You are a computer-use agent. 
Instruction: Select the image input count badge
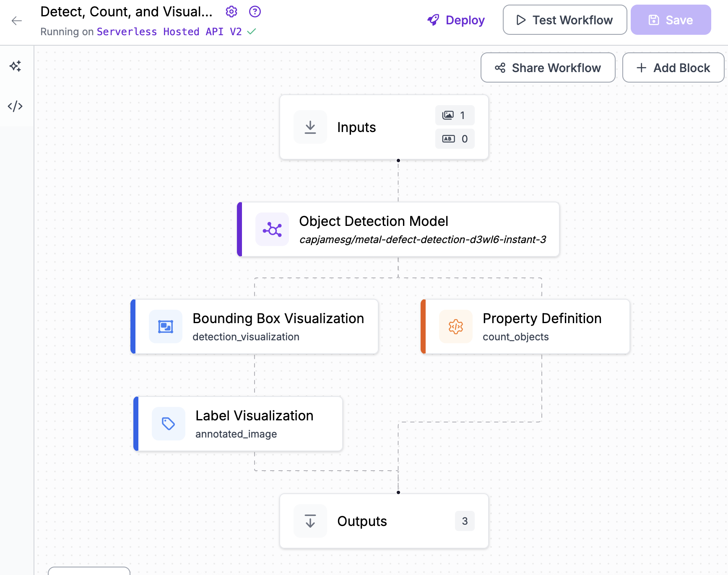click(x=455, y=115)
